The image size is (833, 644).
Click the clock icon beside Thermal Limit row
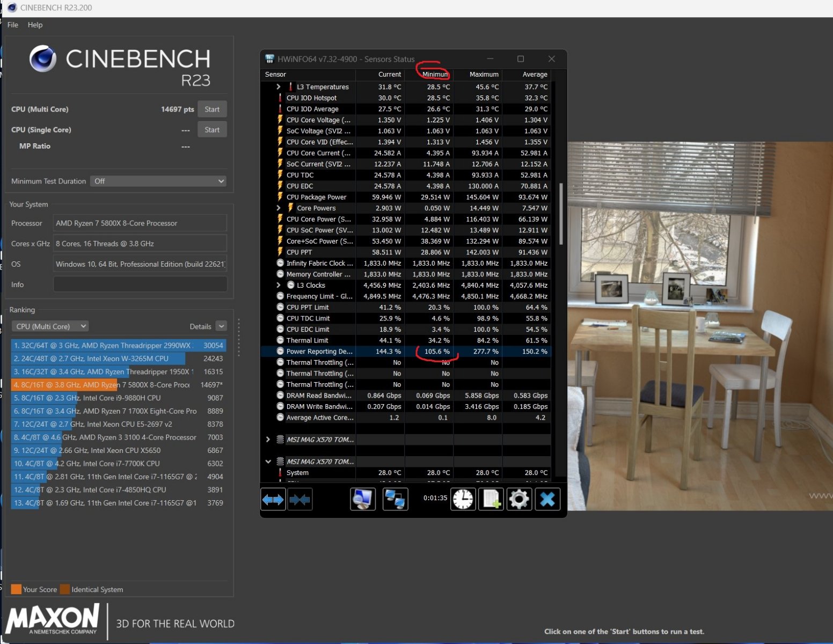[280, 340]
